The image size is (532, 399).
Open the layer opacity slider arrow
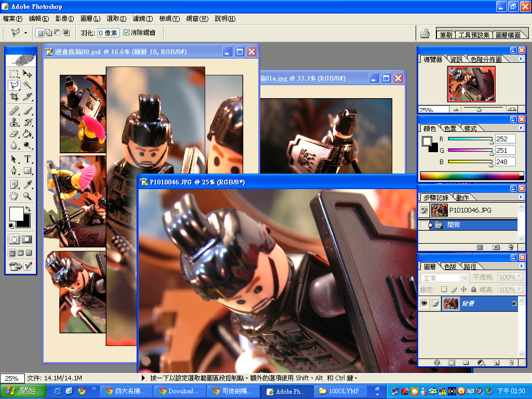point(519,277)
